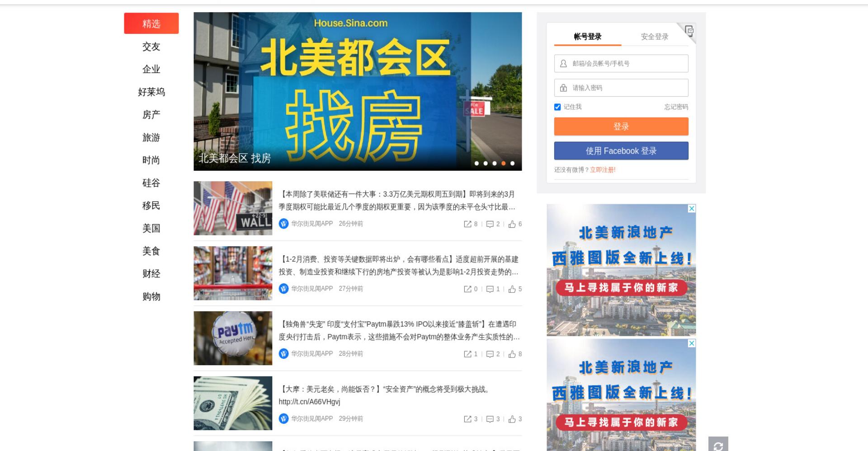Select the first carousel dot

(x=476, y=164)
